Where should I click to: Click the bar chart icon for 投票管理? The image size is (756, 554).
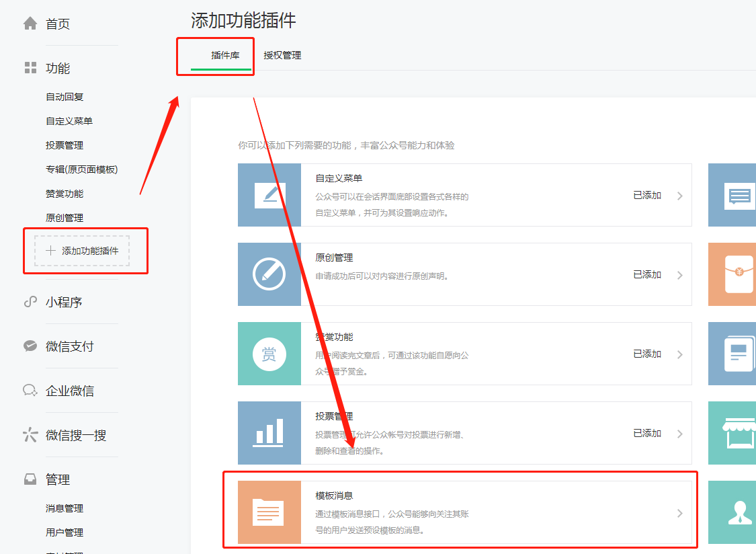click(x=269, y=433)
